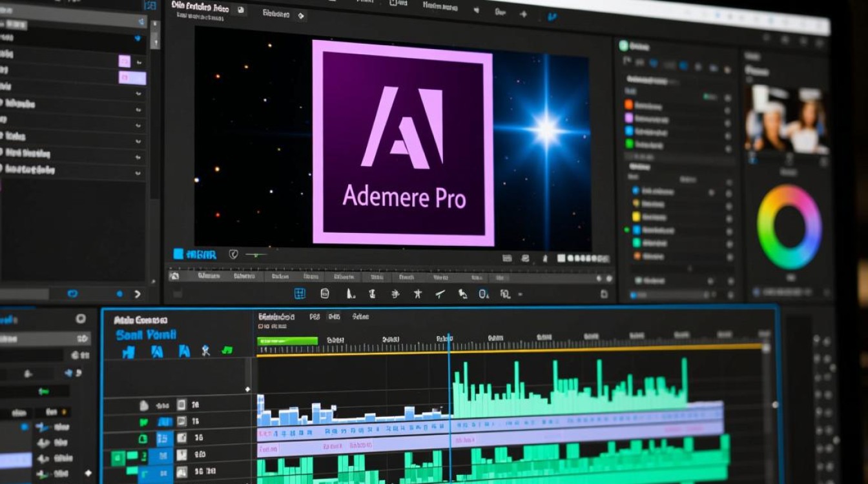The image size is (868, 484).
Task: Select the highlighted magnifier tool in the preview toolbar
Action: tap(484, 294)
